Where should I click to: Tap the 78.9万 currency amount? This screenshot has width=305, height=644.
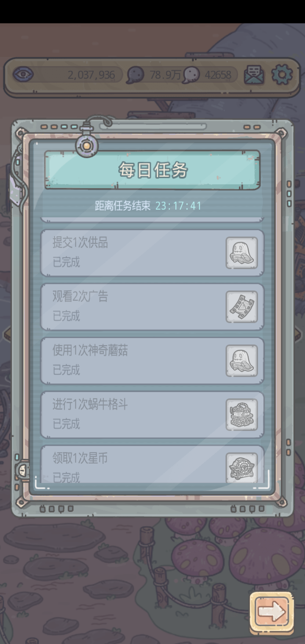(x=165, y=75)
